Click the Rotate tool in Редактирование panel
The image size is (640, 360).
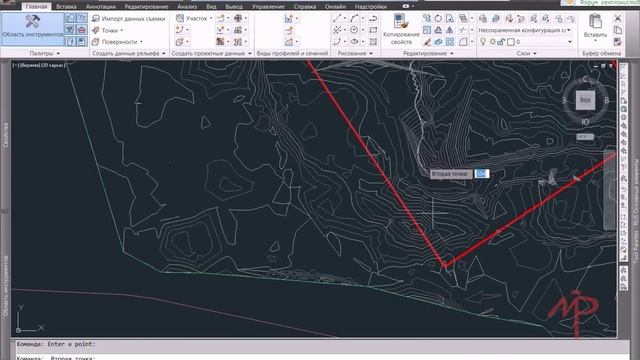(x=438, y=18)
